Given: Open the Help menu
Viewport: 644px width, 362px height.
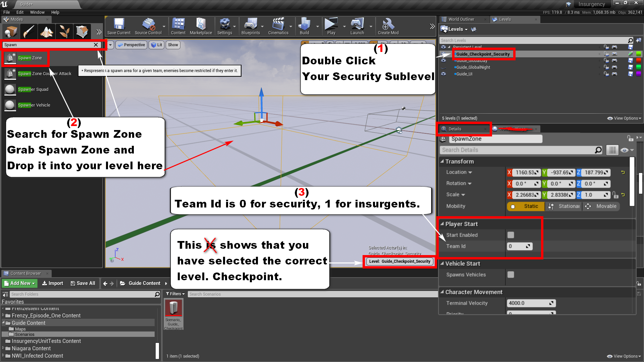Looking at the screenshot, I should pyautogui.click(x=55, y=12).
